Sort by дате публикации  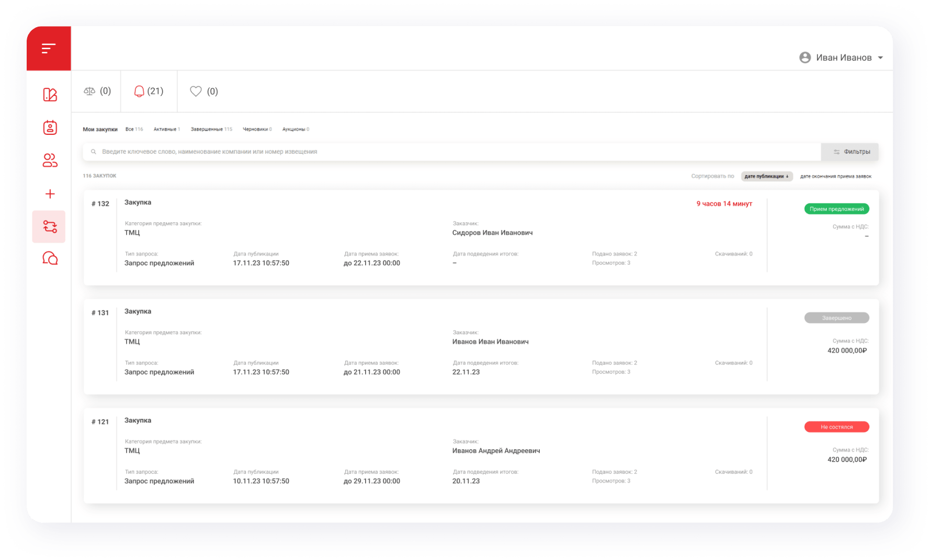click(x=767, y=176)
